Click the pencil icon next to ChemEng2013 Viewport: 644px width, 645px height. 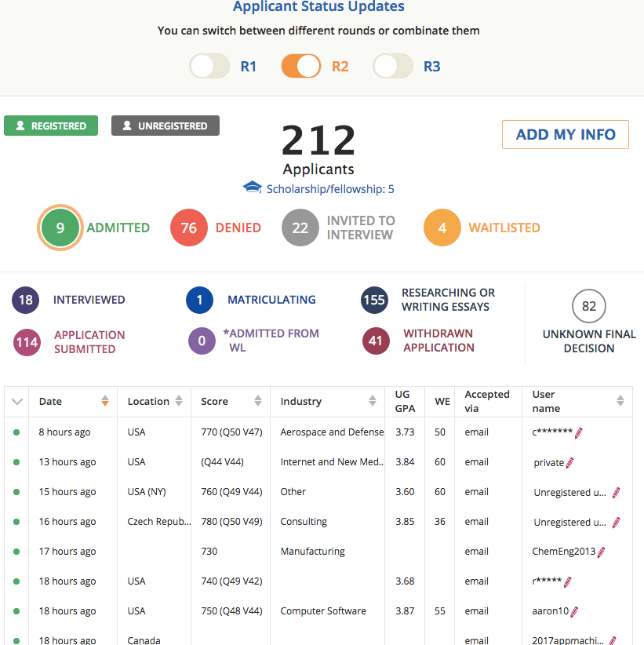click(x=602, y=552)
